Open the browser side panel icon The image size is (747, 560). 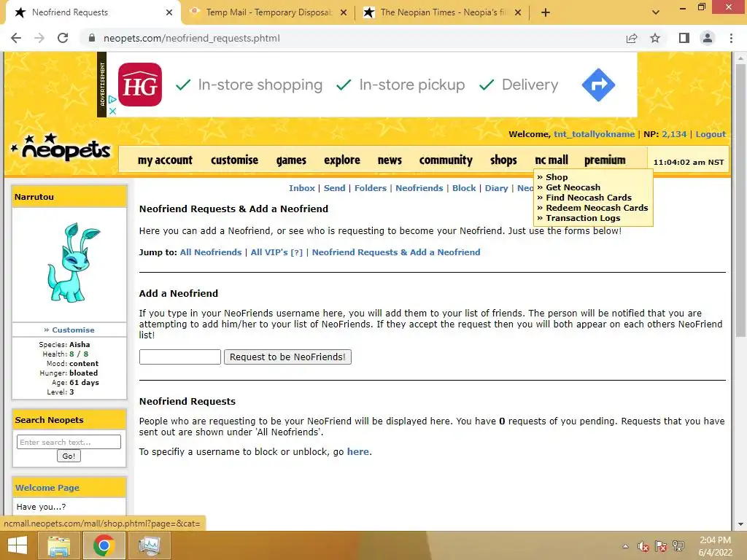pos(684,38)
